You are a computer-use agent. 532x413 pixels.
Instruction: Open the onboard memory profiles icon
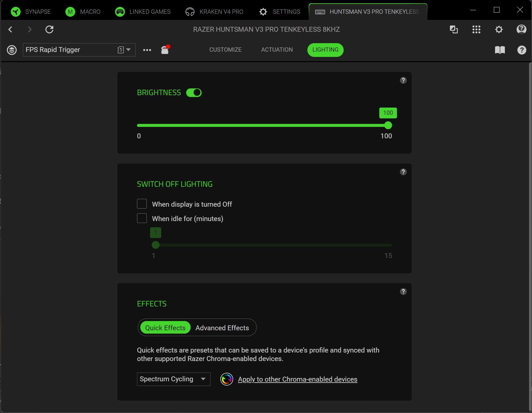coord(165,50)
